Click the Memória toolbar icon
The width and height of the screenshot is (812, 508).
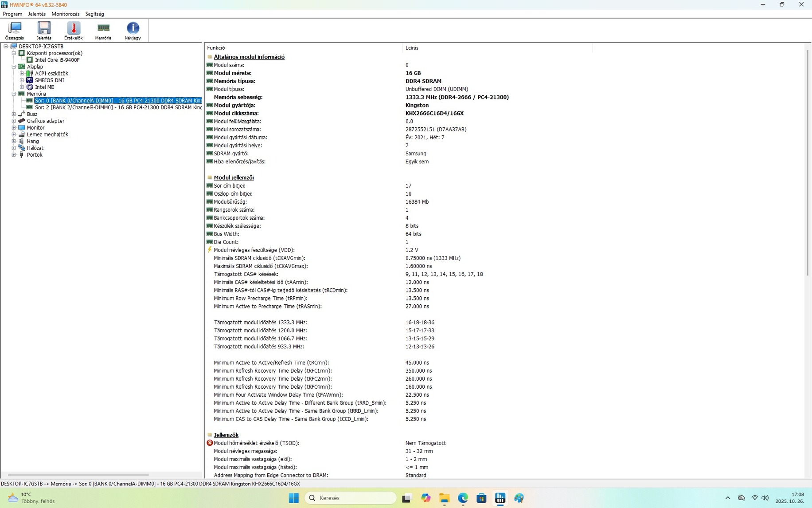(103, 31)
